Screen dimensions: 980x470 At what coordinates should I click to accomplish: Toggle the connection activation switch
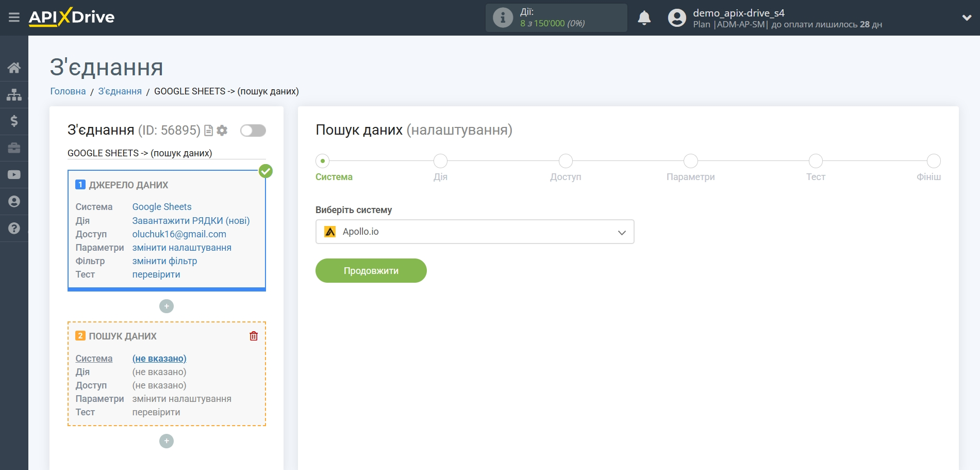click(252, 131)
